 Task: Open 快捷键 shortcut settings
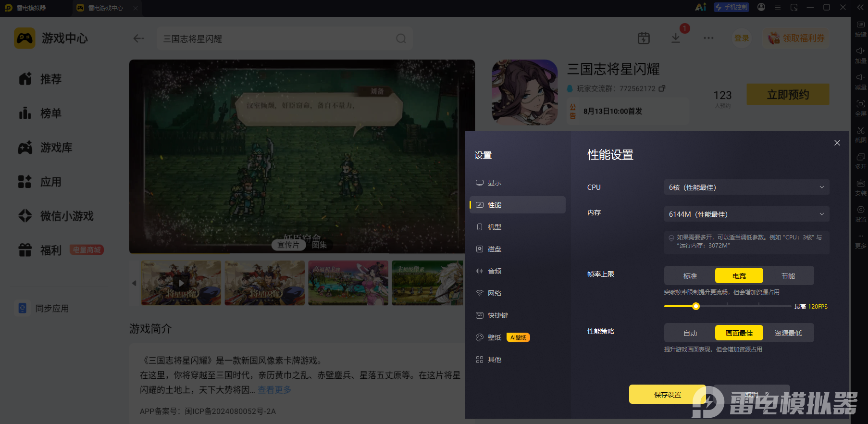518,315
